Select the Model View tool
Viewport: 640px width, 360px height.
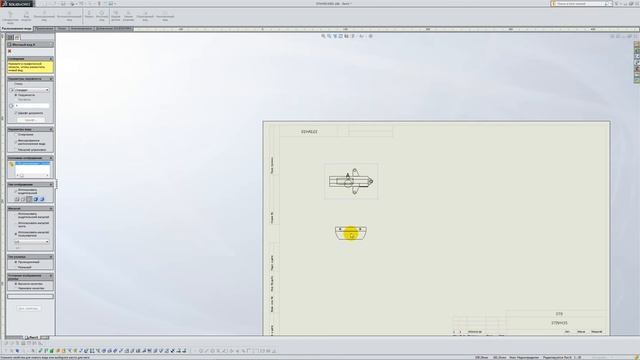click(26, 16)
